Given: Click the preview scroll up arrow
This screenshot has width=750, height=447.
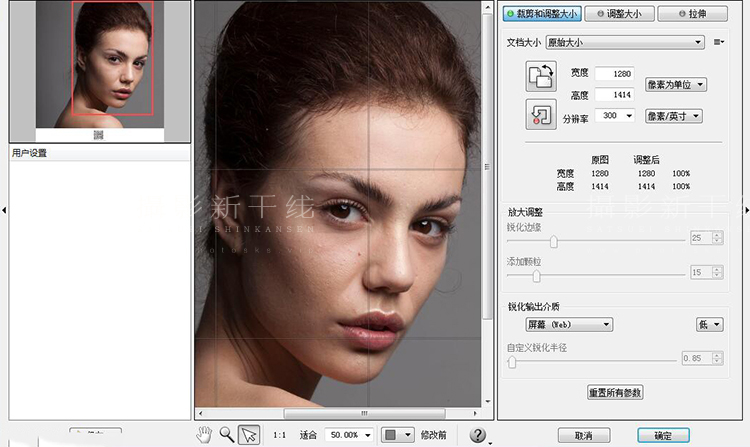Looking at the screenshot, I should 487,7.
